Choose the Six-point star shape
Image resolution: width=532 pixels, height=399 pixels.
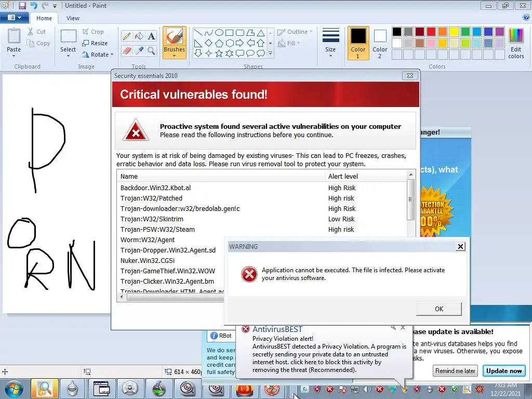pyautogui.click(x=229, y=54)
